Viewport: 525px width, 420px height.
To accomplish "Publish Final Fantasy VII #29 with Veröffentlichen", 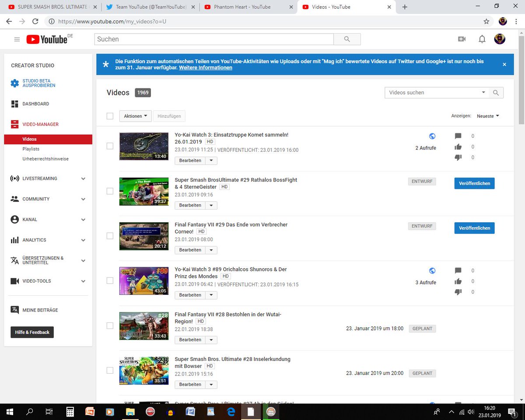I will click(474, 228).
